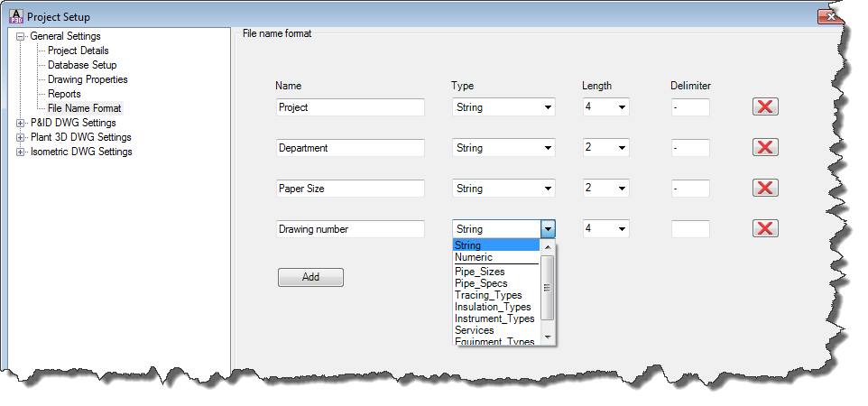The width and height of the screenshot is (868, 406).
Task: Select Project Details in the tree
Action: pyautogui.click(x=78, y=51)
